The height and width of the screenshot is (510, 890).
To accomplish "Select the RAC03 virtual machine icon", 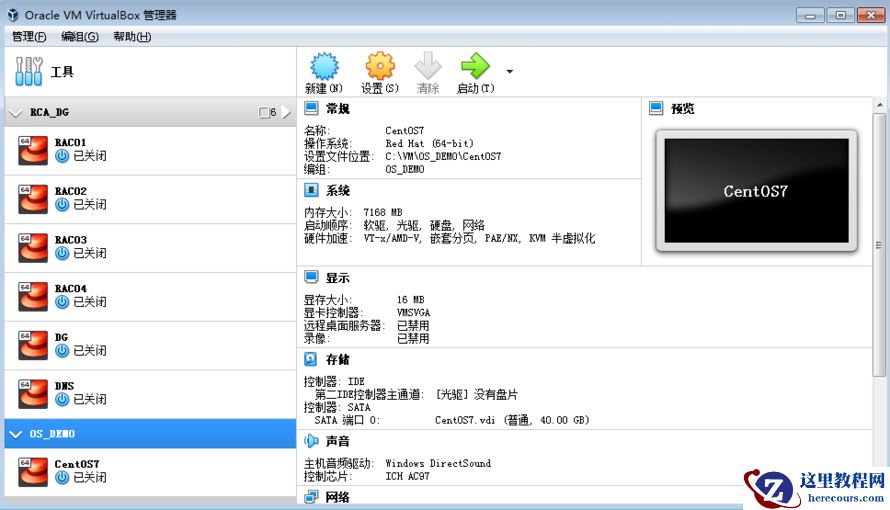I will pyautogui.click(x=32, y=248).
